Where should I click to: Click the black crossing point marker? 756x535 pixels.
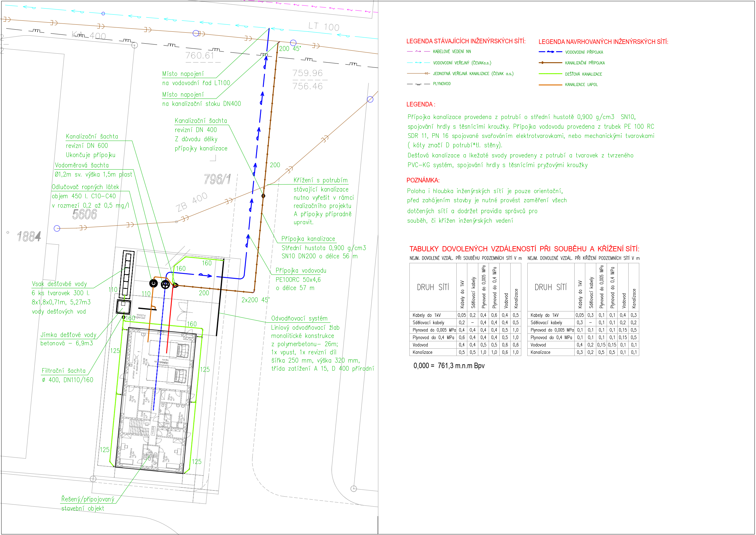click(263, 196)
